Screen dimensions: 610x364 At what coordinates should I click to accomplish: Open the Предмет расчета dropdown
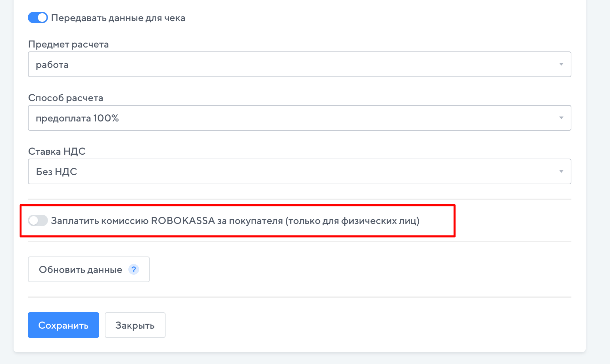pyautogui.click(x=299, y=64)
